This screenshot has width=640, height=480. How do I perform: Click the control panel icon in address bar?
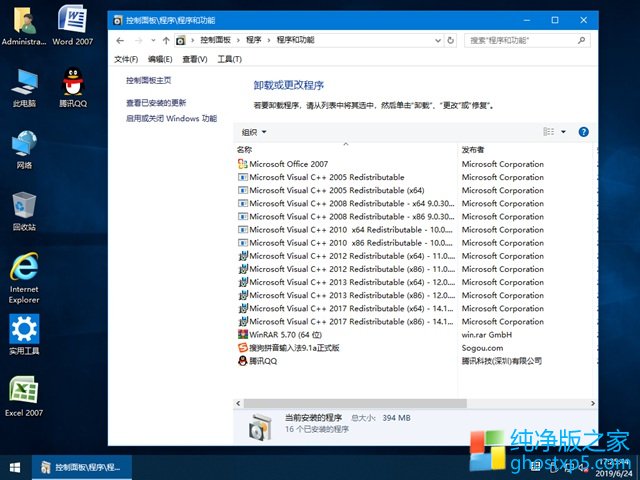(180, 40)
